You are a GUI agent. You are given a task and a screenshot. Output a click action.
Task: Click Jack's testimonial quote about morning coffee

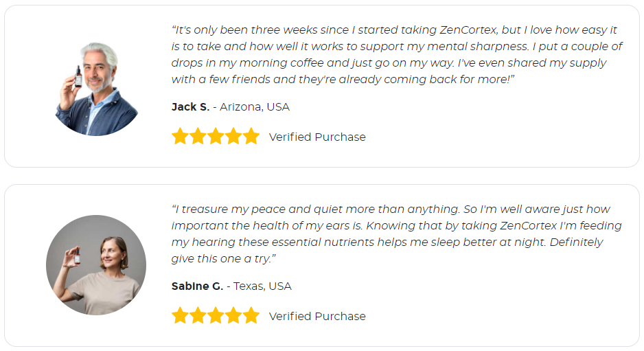pyautogui.click(x=397, y=54)
